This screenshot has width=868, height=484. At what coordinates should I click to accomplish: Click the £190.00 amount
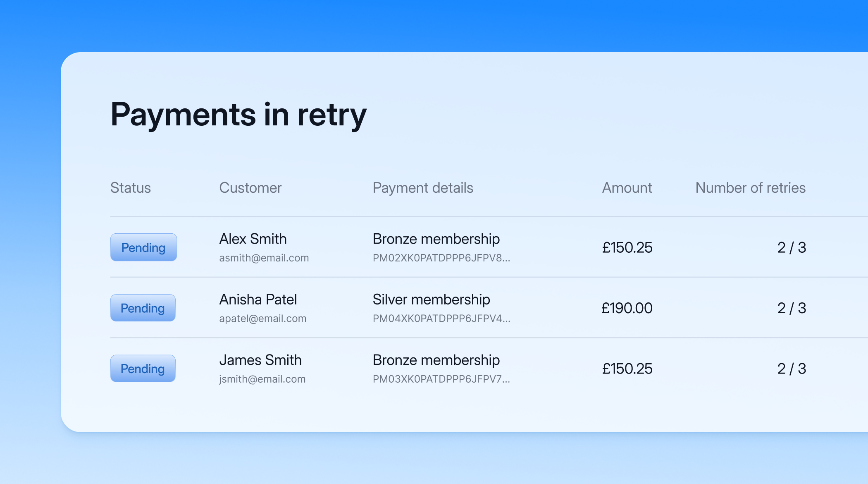[x=627, y=308]
